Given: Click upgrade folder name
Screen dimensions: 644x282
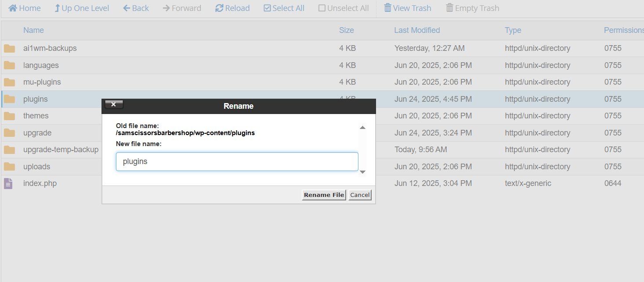Looking at the screenshot, I should coord(37,133).
